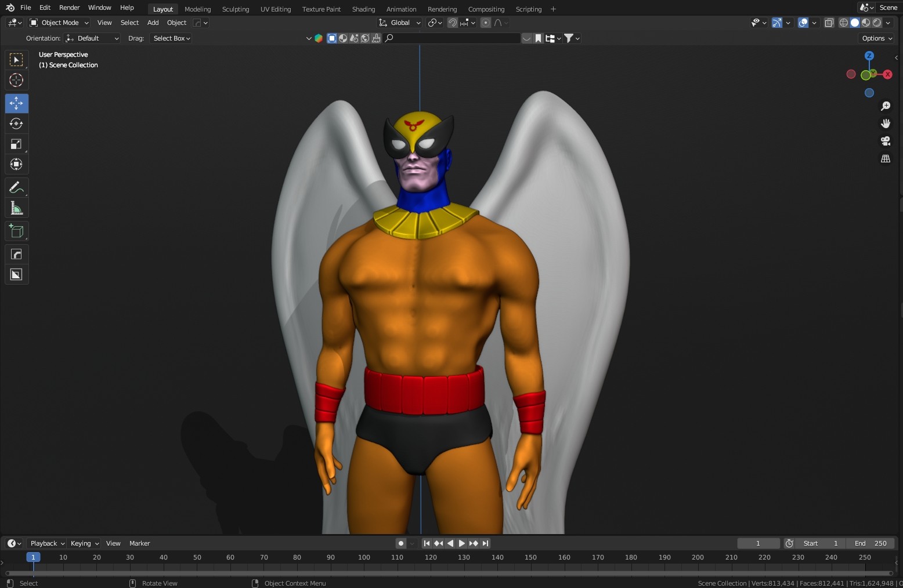Click the Blender logo icon
Viewport: 903px width, 588px height.
(10, 8)
